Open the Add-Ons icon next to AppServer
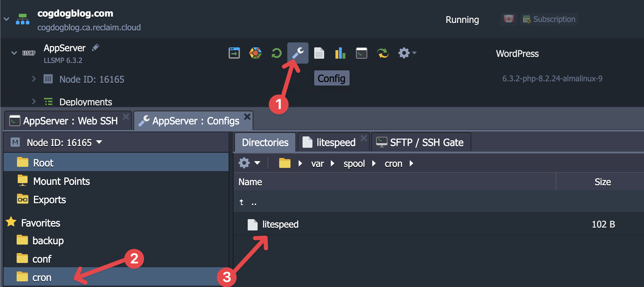 click(255, 53)
